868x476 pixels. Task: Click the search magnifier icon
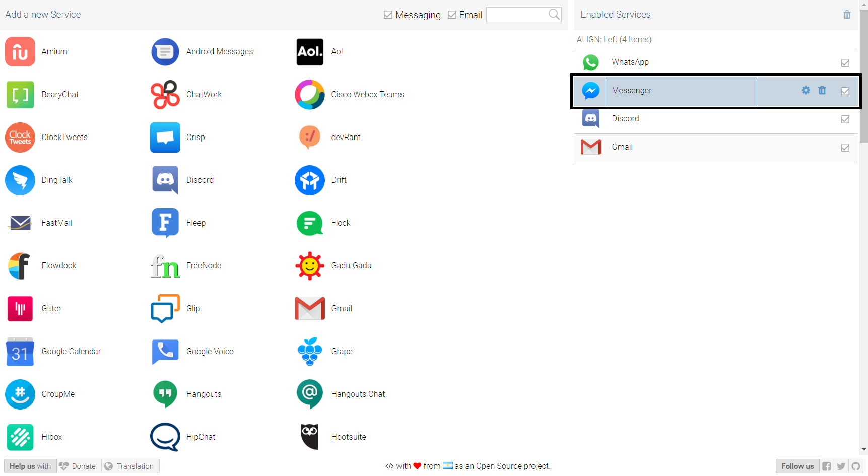pyautogui.click(x=554, y=14)
